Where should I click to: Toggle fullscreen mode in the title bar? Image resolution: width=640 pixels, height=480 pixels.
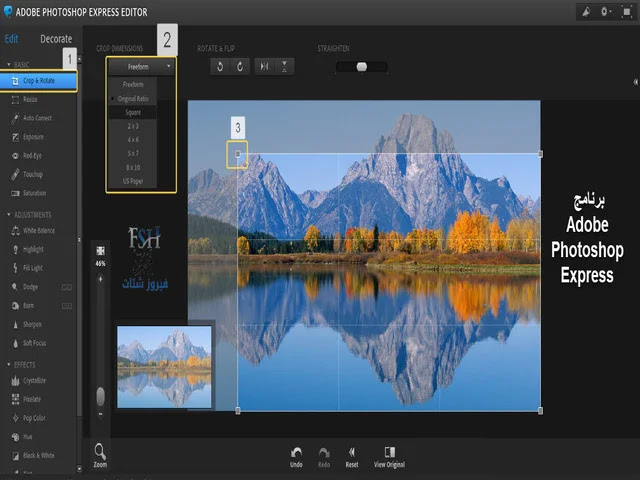tap(627, 12)
